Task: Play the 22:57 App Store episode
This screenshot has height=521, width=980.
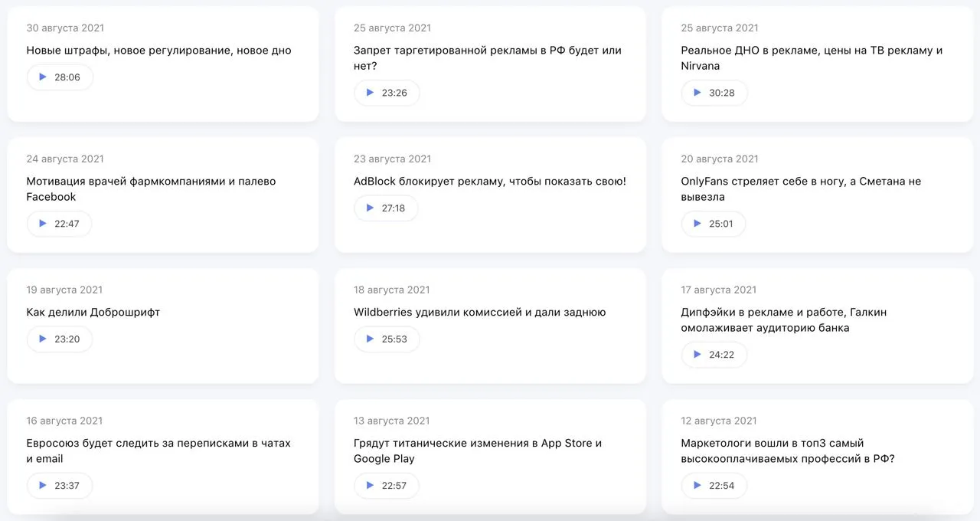Action: [386, 486]
